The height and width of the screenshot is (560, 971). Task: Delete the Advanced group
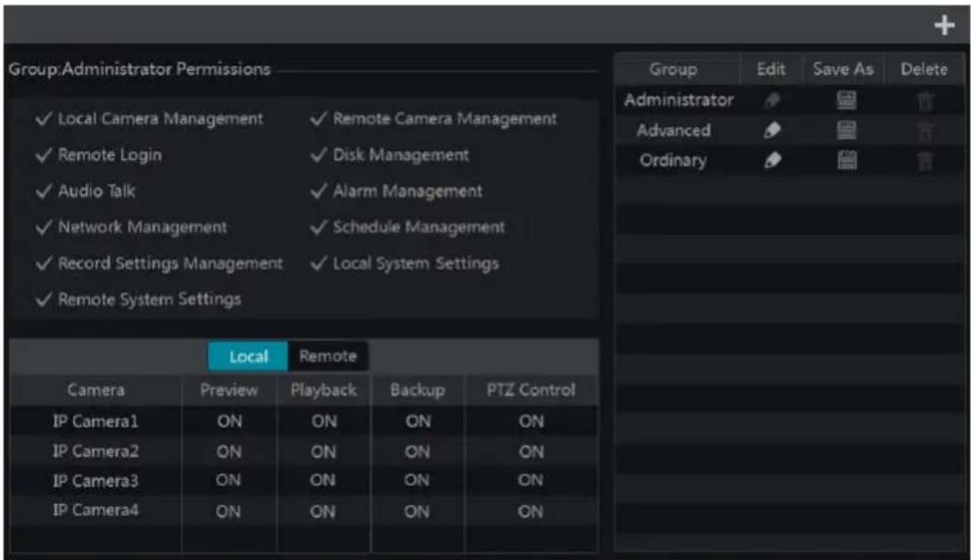tap(925, 131)
